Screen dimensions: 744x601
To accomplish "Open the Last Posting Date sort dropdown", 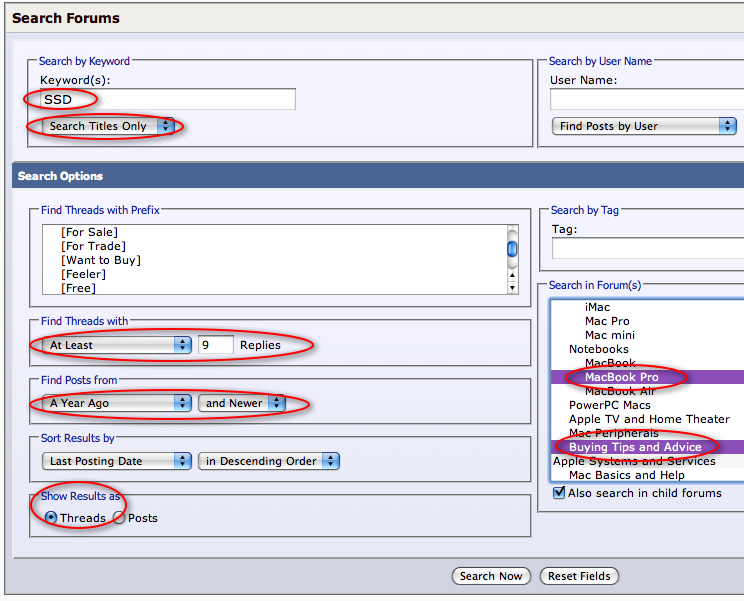I will point(117,461).
